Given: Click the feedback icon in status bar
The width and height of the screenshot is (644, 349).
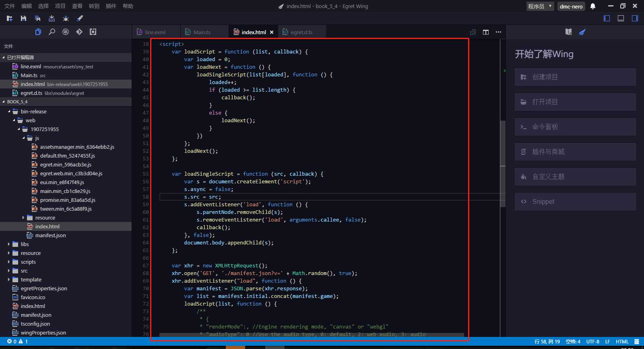Looking at the screenshot, I should 637,341.
